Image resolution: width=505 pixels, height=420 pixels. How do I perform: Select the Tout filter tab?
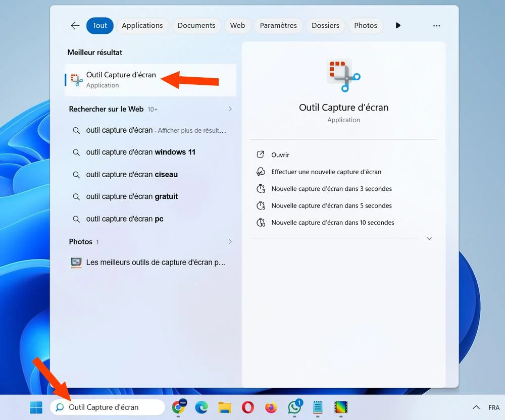pos(100,25)
